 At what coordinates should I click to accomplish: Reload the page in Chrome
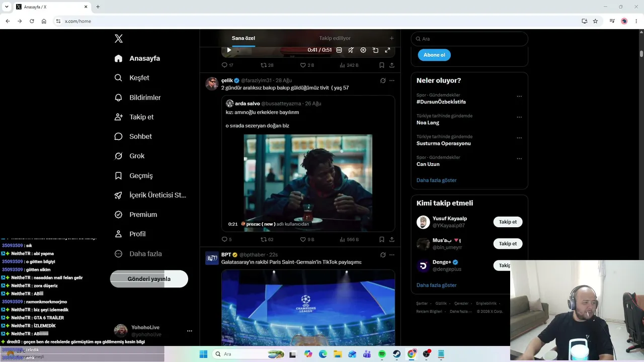(x=32, y=21)
